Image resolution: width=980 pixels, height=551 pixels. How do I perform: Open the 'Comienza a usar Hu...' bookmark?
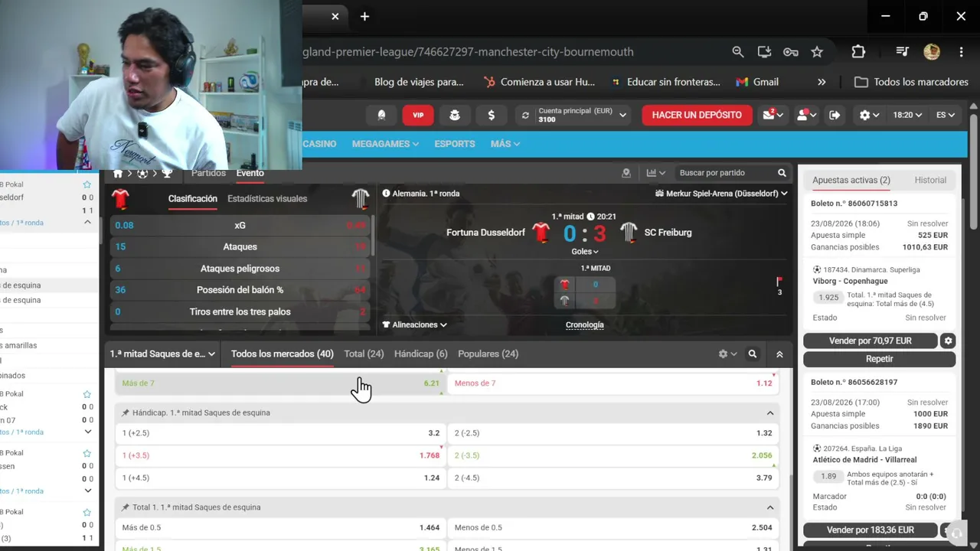539,82
